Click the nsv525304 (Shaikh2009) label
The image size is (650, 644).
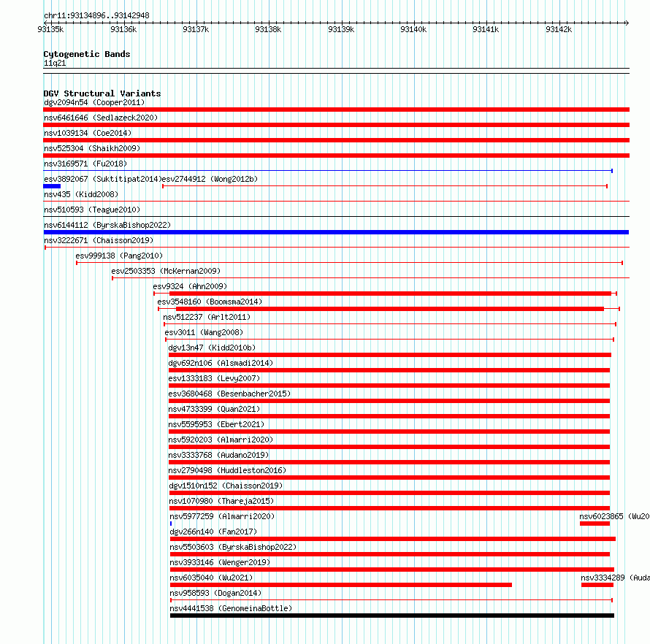coord(92,148)
